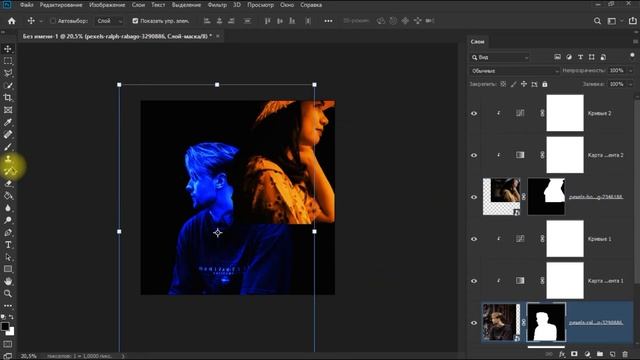Image resolution: width=640 pixels, height=360 pixels.
Task: Select the Eraser tool
Action: pyautogui.click(x=8, y=184)
